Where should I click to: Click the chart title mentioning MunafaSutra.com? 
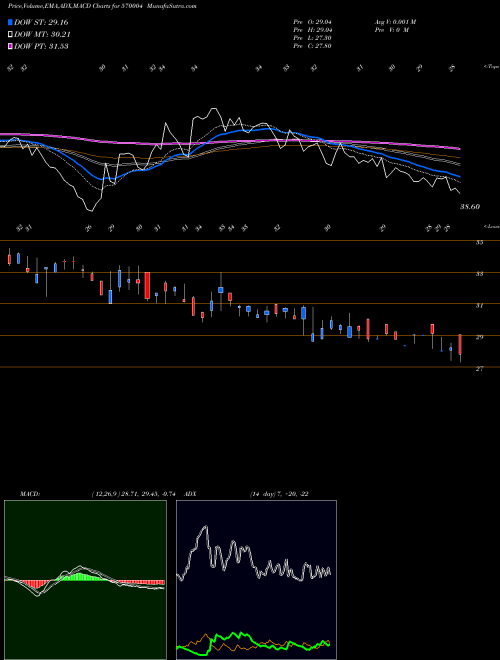pyautogui.click(x=102, y=6)
